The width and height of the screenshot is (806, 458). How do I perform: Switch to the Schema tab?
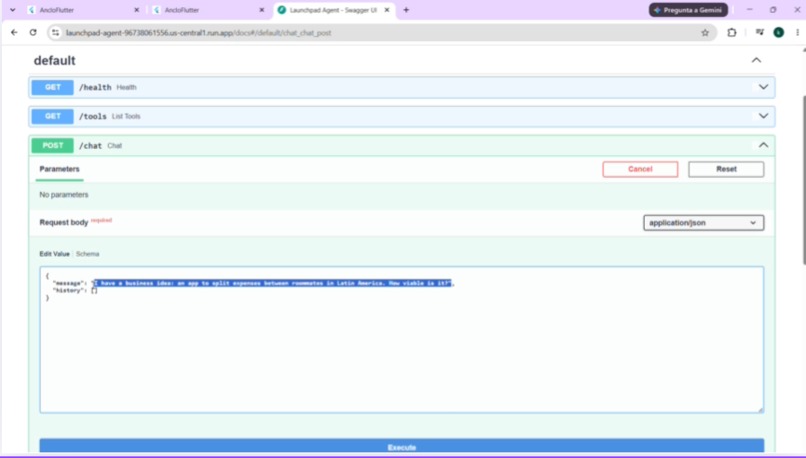point(87,254)
